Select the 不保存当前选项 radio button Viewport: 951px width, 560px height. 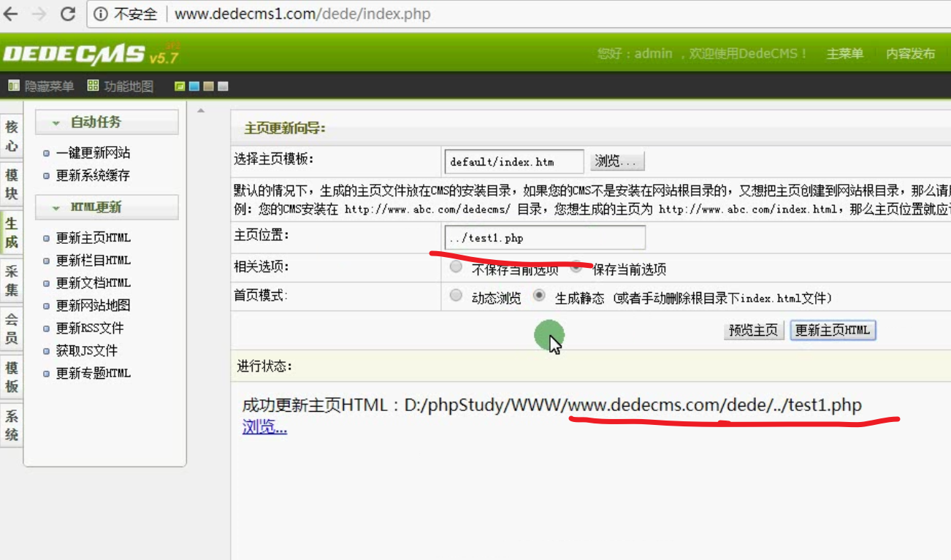coord(456,266)
